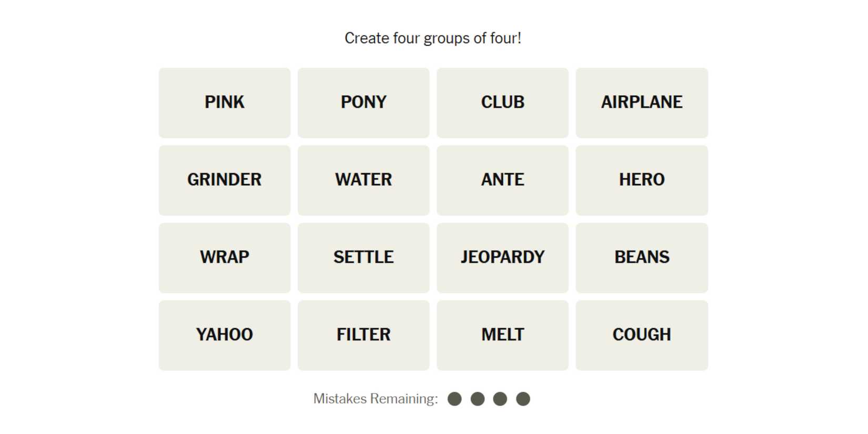
Task: Select the PONY word tile
Action: 364,103
